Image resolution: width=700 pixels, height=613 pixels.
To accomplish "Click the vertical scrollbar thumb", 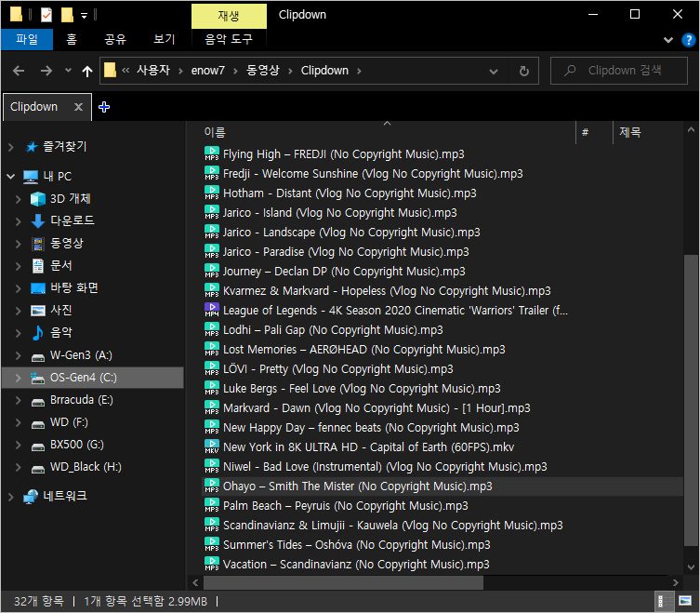I will 691,400.
